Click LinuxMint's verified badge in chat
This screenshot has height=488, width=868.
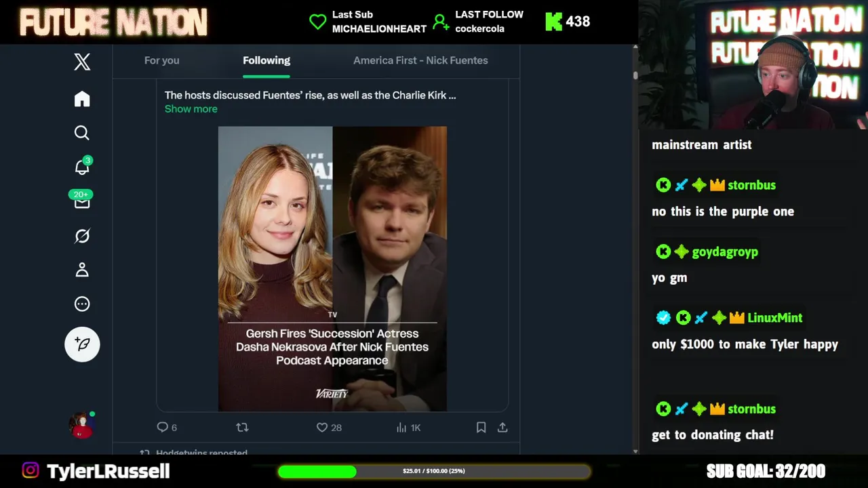tap(663, 318)
